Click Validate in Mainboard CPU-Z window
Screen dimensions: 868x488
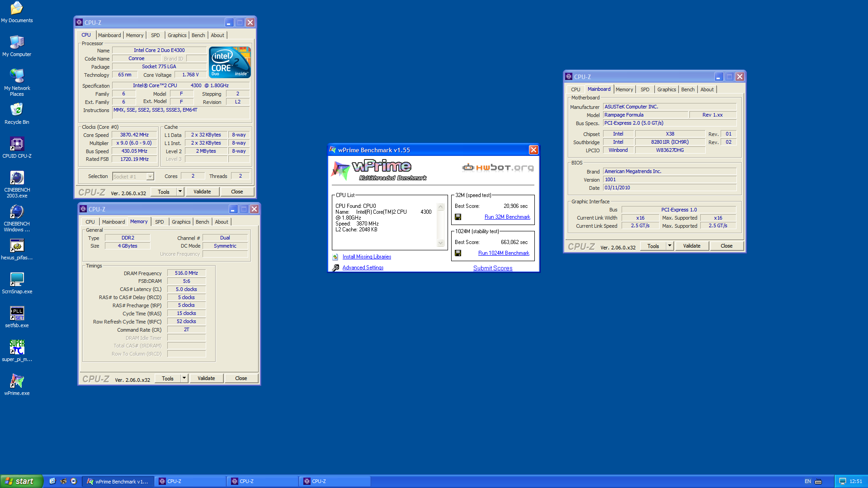[692, 246]
